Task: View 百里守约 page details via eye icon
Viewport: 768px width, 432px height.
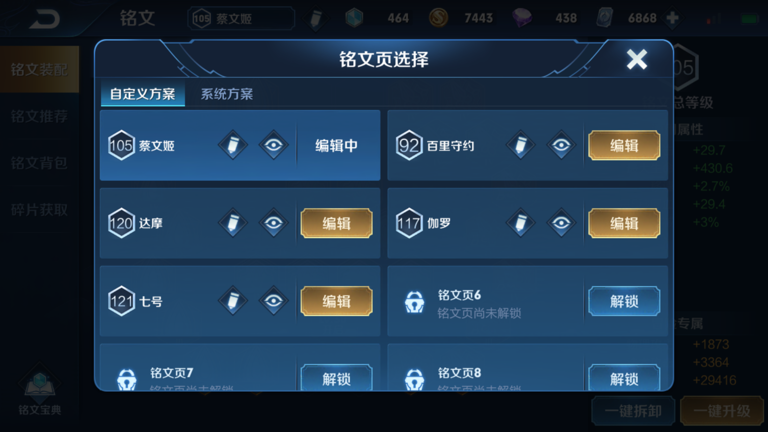Action: [561, 145]
